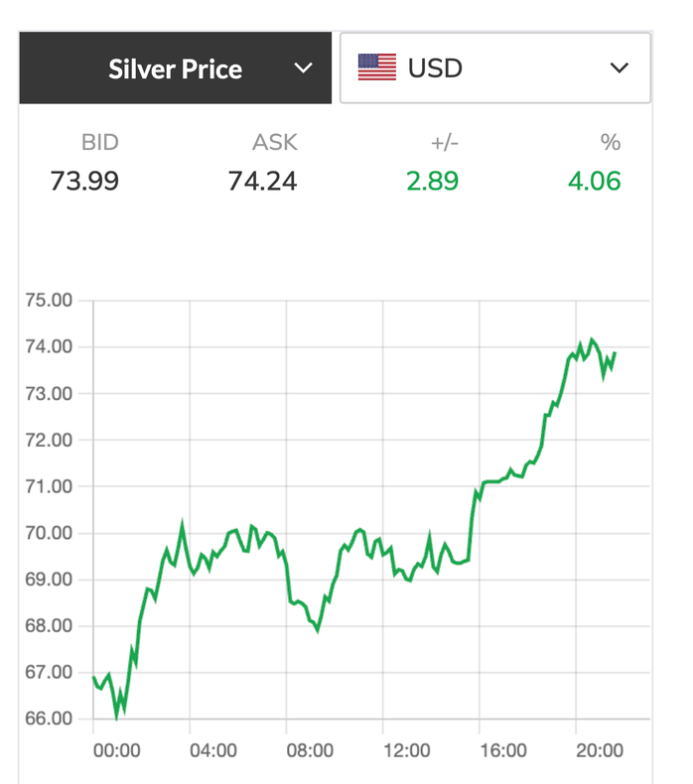Click the 08:00 time axis label
The image size is (693, 784).
click(310, 751)
